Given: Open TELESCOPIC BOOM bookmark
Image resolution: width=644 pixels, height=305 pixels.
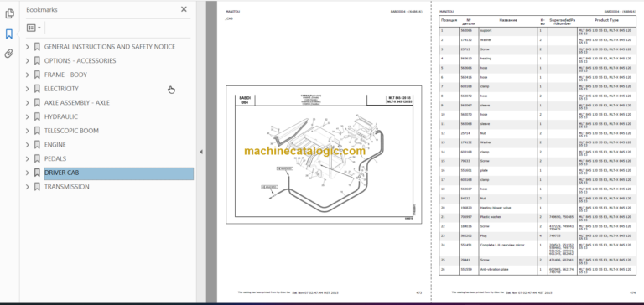Looking at the screenshot, I should click(71, 131).
